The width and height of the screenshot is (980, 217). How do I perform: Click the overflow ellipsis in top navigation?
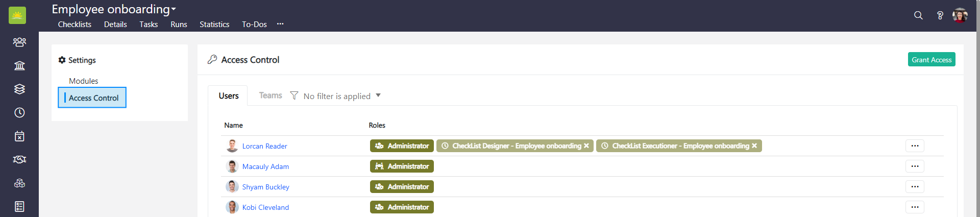click(x=280, y=24)
